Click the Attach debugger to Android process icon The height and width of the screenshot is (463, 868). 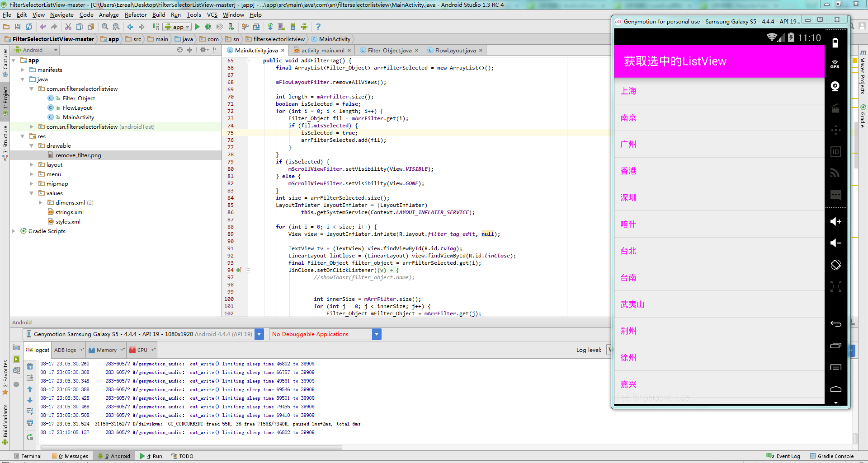(x=231, y=27)
